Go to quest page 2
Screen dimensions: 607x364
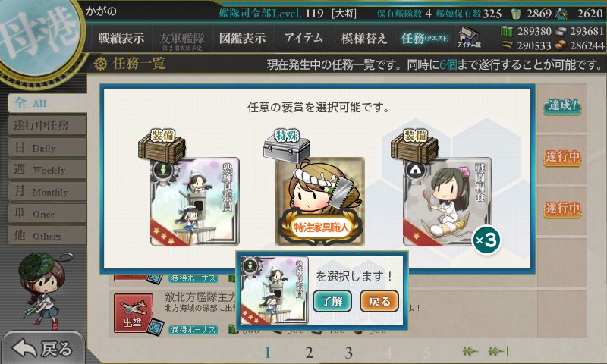pyautogui.click(x=309, y=353)
